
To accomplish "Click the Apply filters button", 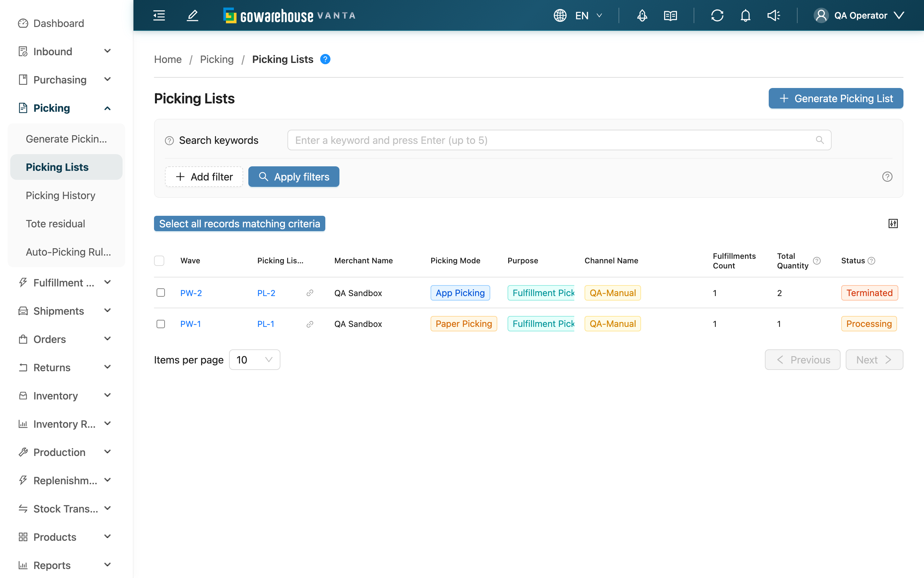I will [x=294, y=177].
